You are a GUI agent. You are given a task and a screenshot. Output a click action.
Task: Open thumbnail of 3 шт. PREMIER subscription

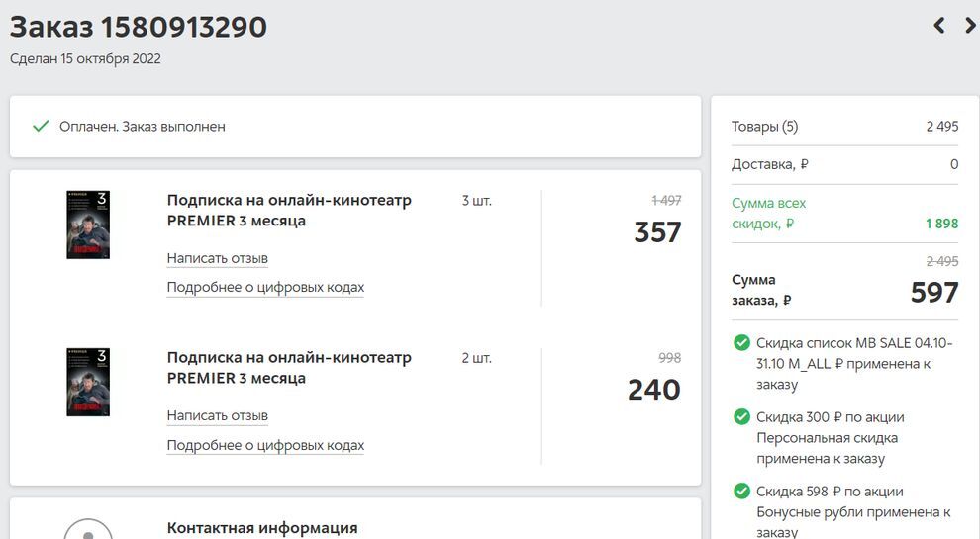88,225
